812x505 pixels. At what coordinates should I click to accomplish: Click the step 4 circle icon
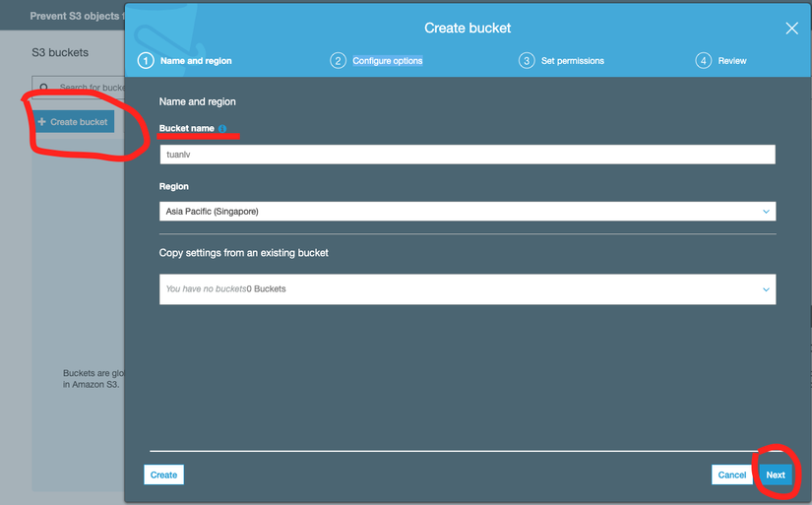point(703,61)
